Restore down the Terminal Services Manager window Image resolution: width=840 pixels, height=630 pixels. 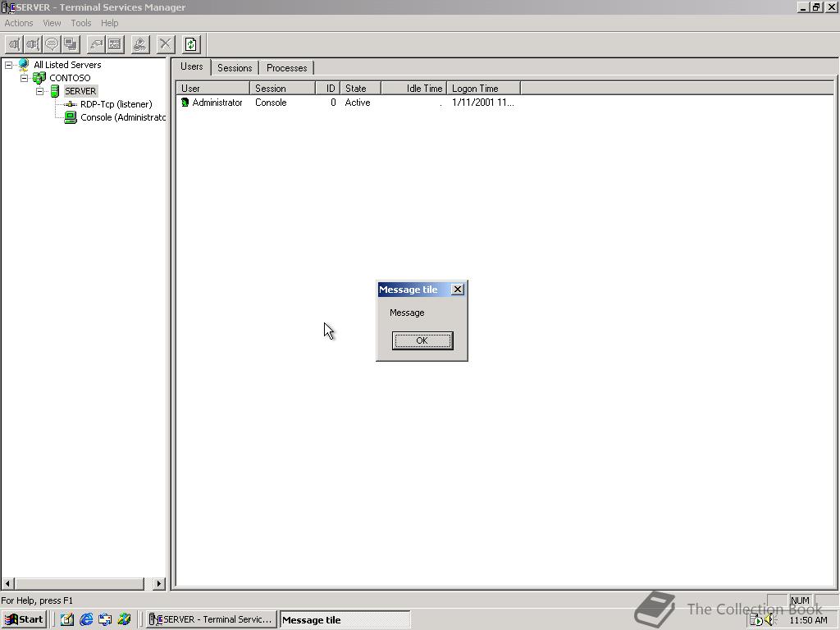[816, 7]
